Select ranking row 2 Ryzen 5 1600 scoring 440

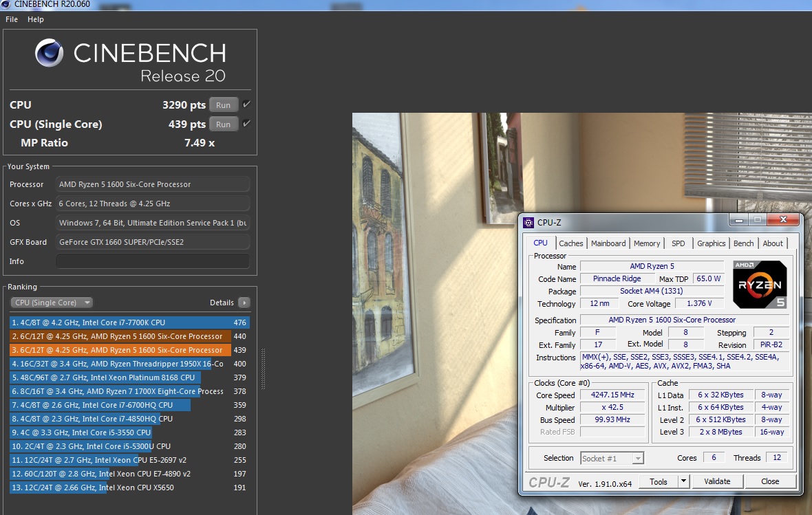(129, 336)
